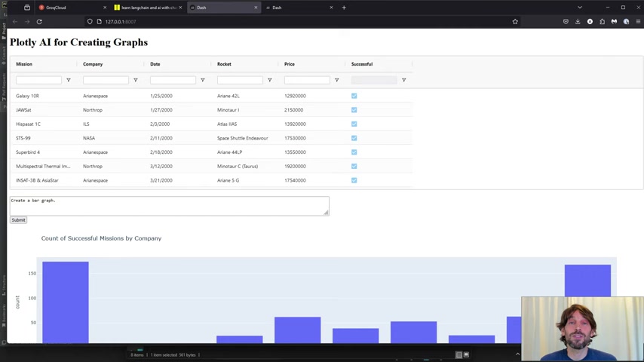Select the active Dash tab
The height and width of the screenshot is (362, 644).
[224, 8]
